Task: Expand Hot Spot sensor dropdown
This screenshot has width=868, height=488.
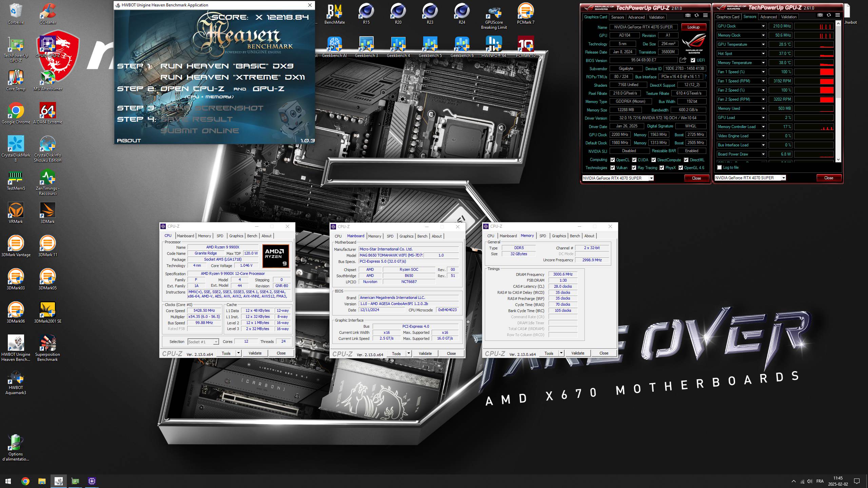Action: pyautogui.click(x=763, y=54)
